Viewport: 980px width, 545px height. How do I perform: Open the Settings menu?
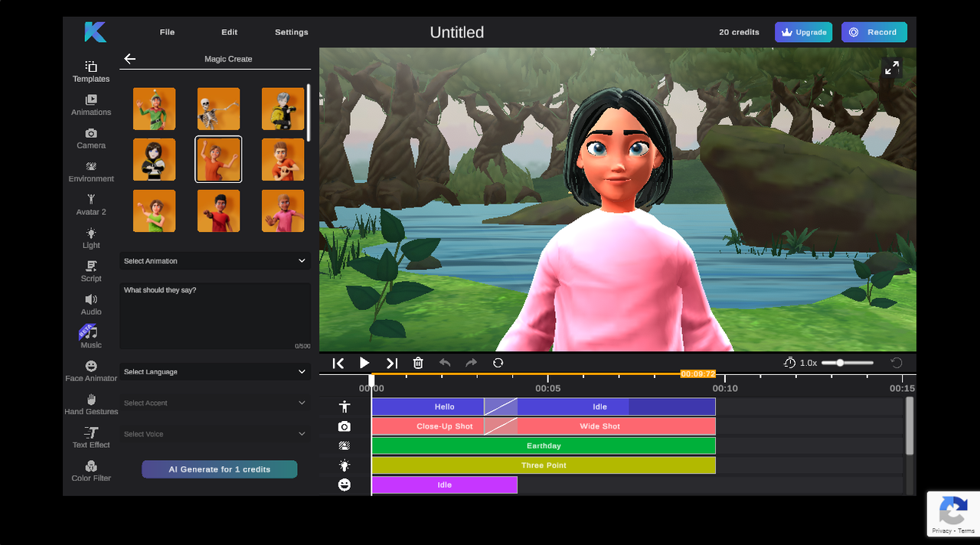pyautogui.click(x=292, y=32)
